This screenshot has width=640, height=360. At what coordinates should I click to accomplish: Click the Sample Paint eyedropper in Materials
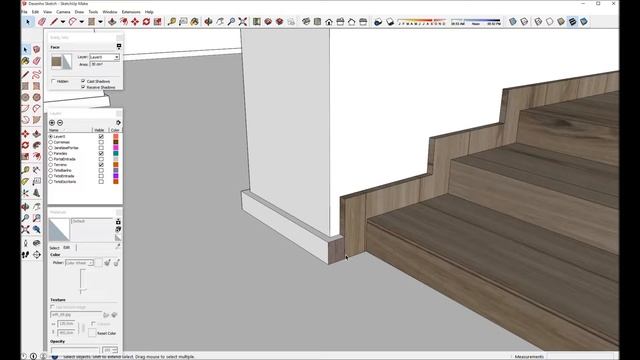(x=118, y=247)
